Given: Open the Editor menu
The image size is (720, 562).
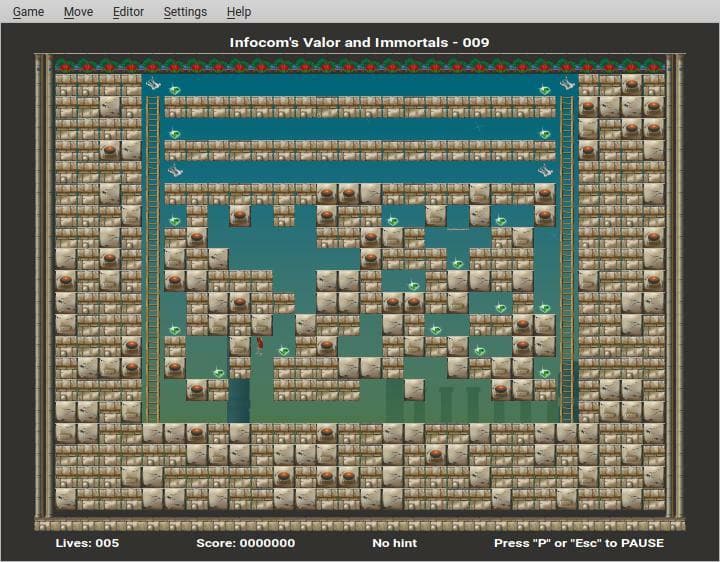Looking at the screenshot, I should tap(128, 11).
